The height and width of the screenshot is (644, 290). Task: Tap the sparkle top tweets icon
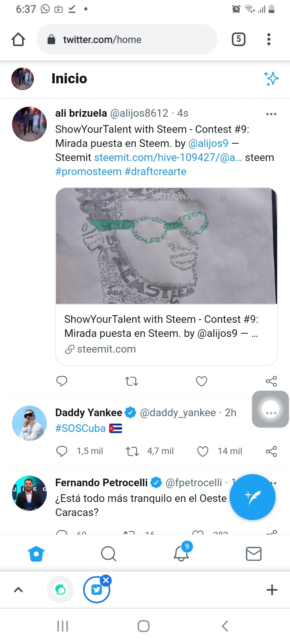click(271, 78)
